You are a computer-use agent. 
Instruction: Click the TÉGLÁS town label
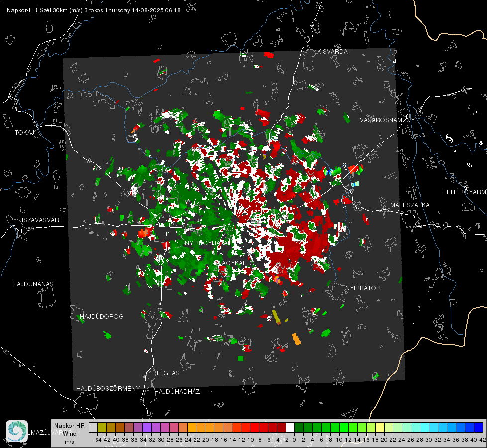tap(168, 373)
